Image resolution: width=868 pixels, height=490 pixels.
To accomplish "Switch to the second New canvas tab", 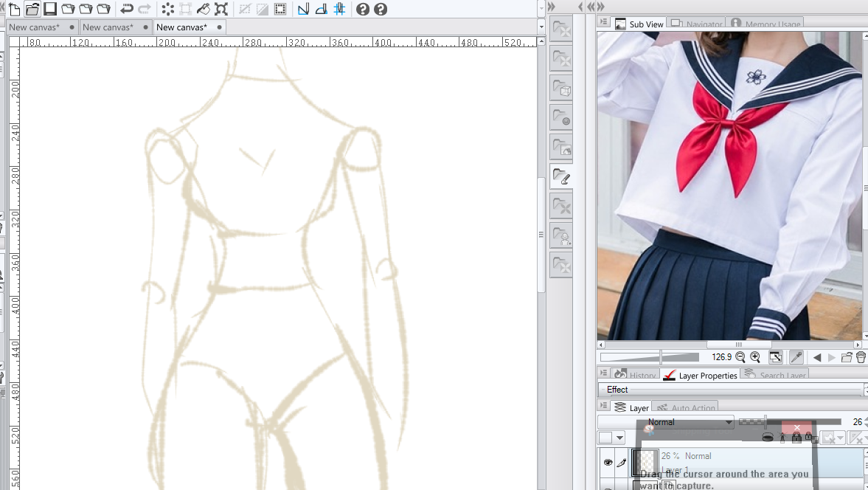I will (115, 27).
